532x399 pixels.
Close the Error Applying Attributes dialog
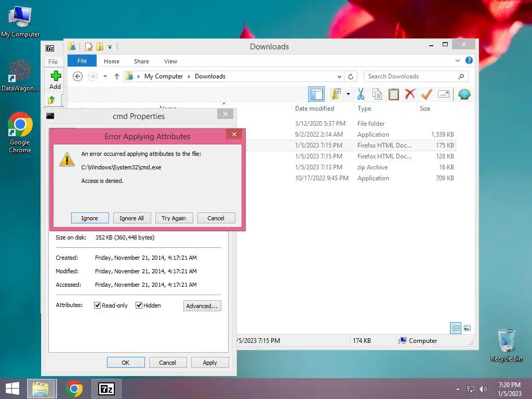(234, 135)
